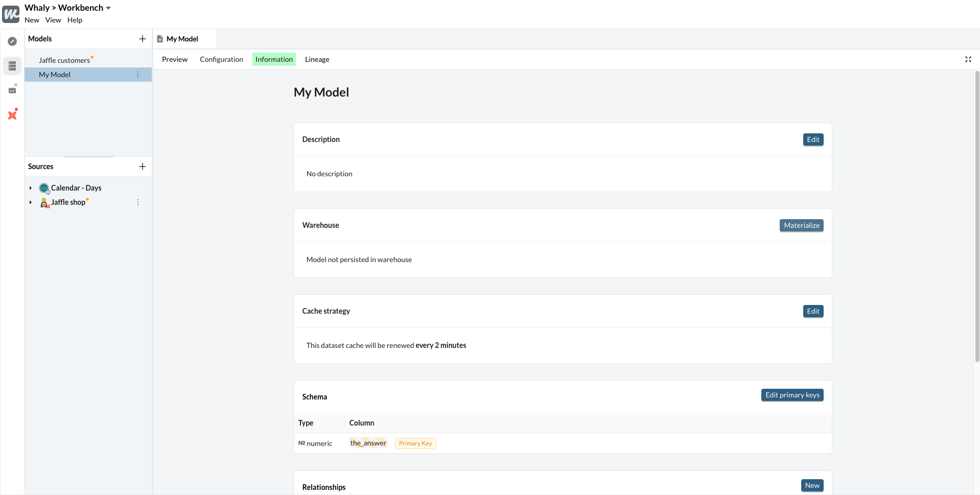Click the Edit primary keys button

click(x=792, y=395)
